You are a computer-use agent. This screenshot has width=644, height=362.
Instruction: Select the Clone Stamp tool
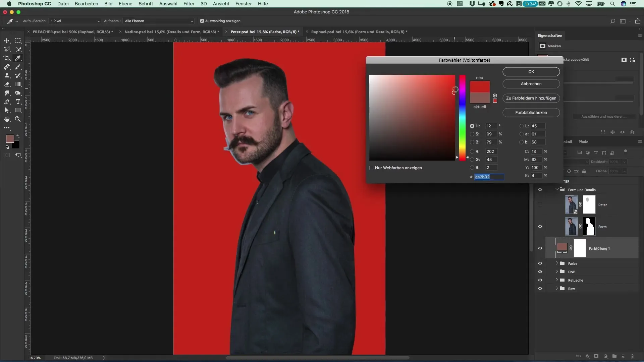[7, 76]
